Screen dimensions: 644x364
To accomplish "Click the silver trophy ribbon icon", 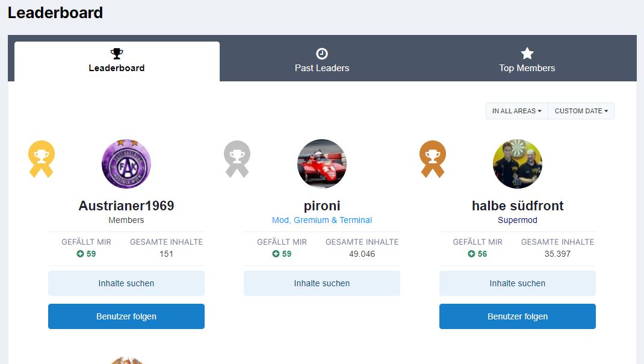I will pos(237,159).
